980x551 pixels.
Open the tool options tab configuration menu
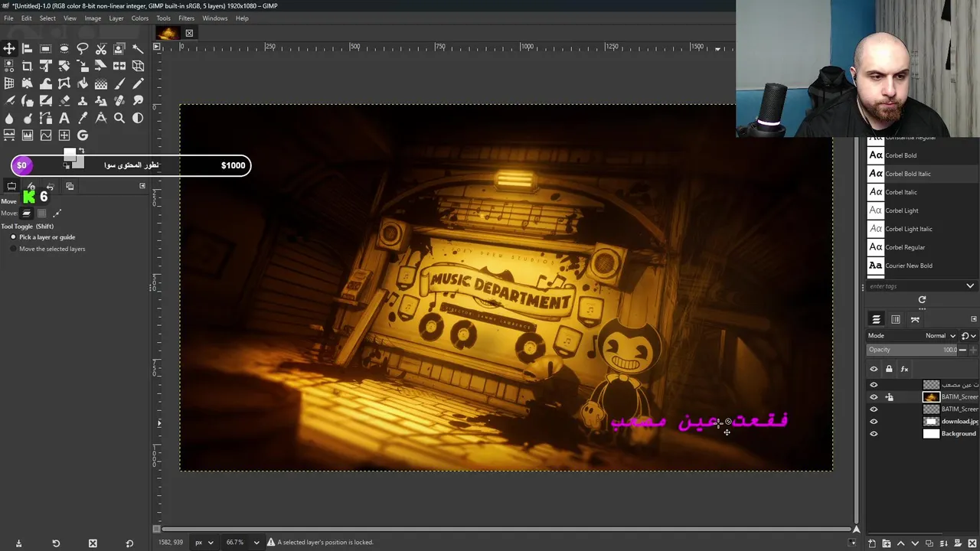142,186
